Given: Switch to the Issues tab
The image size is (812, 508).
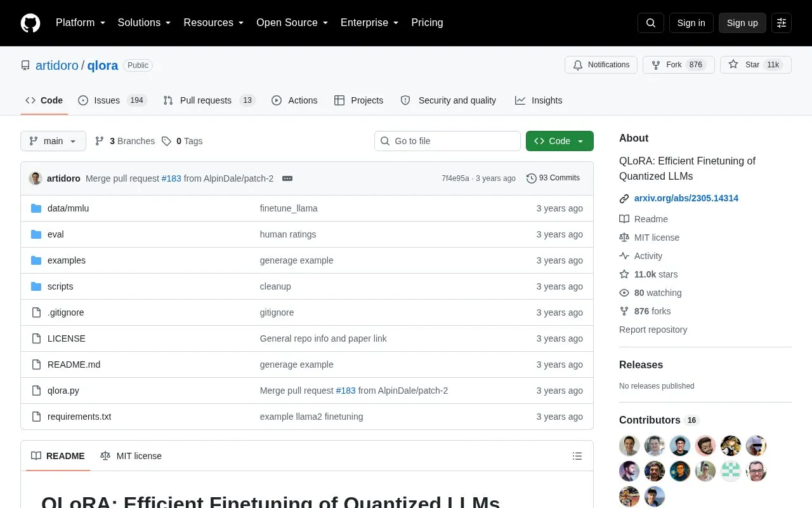Looking at the screenshot, I should tap(112, 100).
